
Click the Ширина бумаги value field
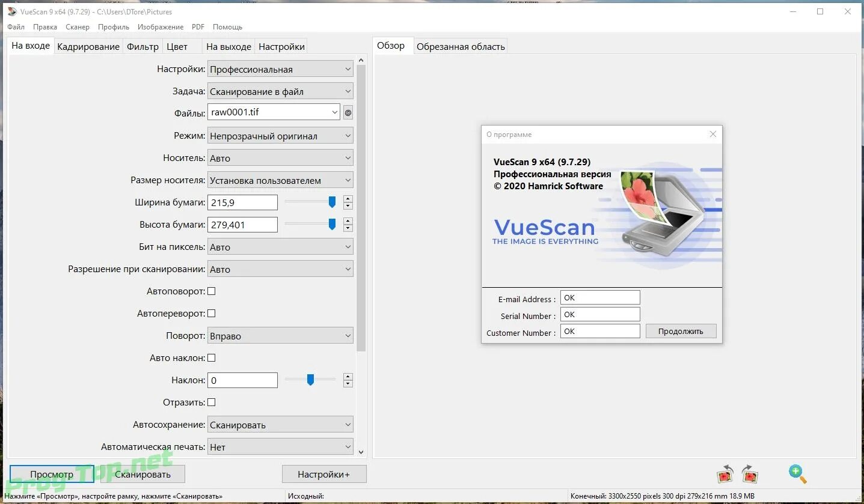pos(242,202)
